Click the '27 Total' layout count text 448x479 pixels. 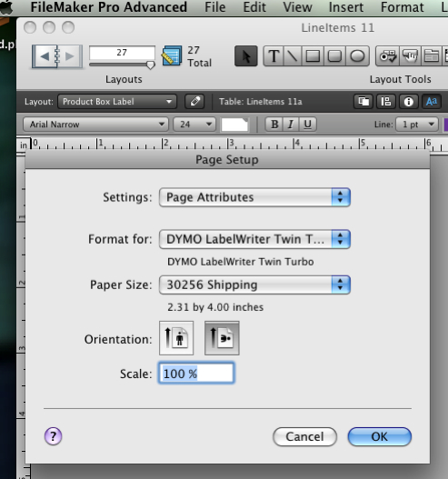coord(199,56)
